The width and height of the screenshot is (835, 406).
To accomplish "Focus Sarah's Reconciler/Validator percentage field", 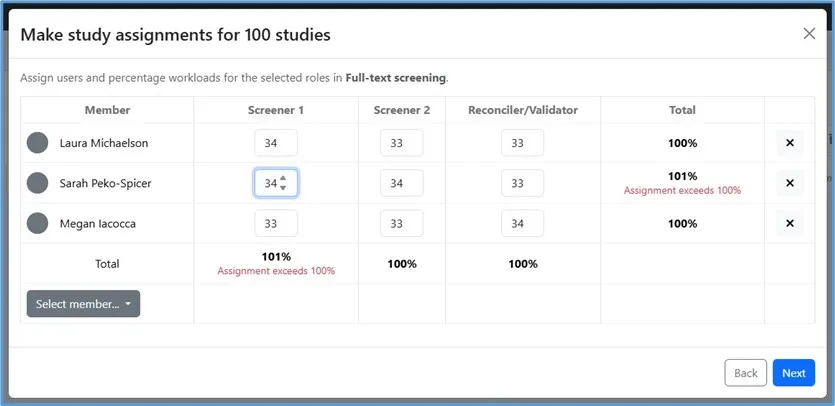I will point(522,183).
